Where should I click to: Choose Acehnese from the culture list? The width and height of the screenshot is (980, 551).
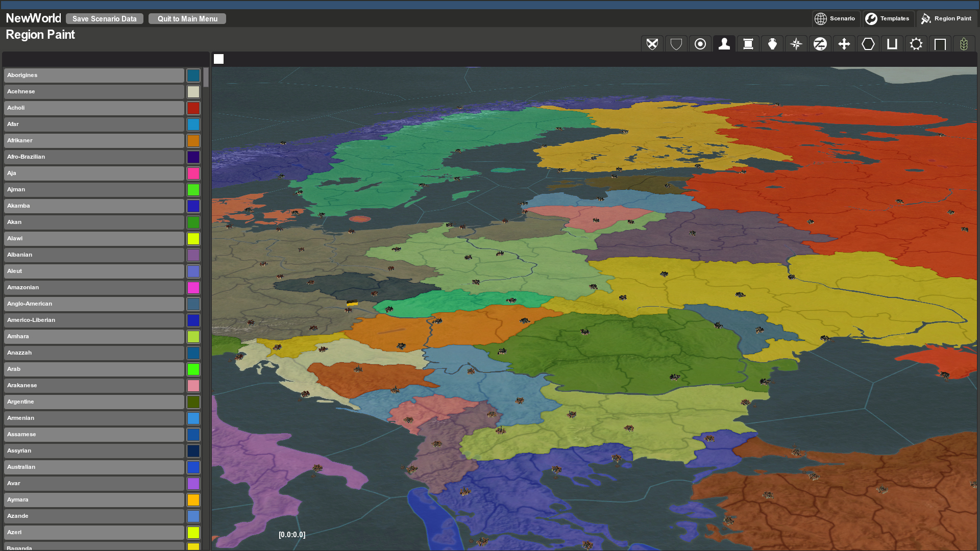(x=94, y=92)
